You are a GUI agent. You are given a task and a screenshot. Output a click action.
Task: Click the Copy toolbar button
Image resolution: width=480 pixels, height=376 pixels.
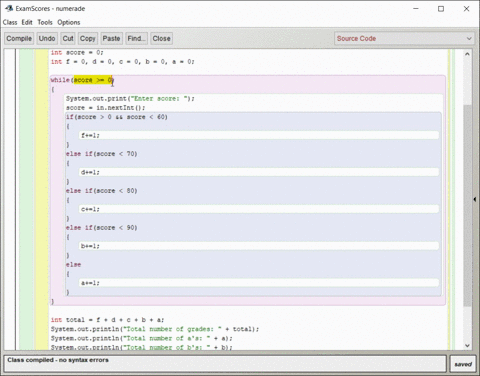point(88,38)
